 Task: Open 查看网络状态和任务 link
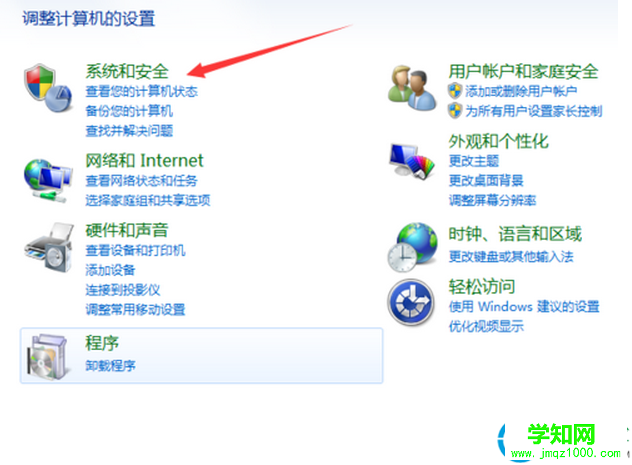pyautogui.click(x=141, y=181)
